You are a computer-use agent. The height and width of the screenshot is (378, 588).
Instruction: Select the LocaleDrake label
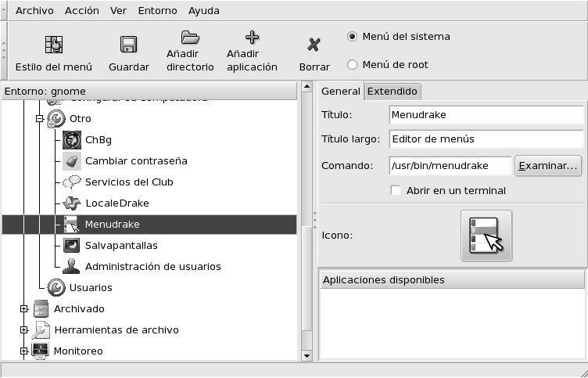point(117,203)
